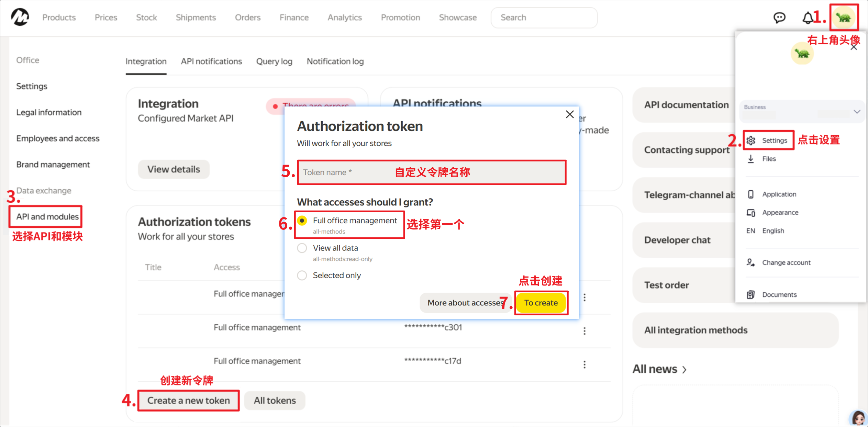The width and height of the screenshot is (868, 427).
Task: Select Full office management radio option
Action: 302,221
